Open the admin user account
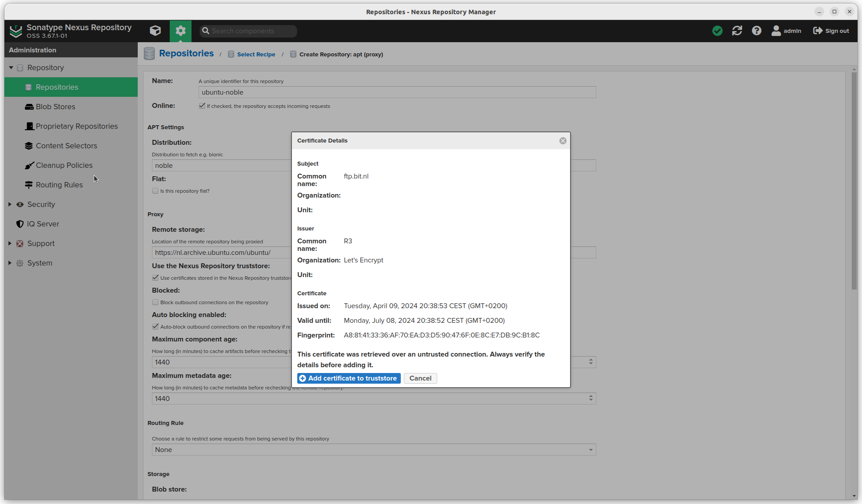Viewport: 862px width, 504px height. click(x=786, y=31)
